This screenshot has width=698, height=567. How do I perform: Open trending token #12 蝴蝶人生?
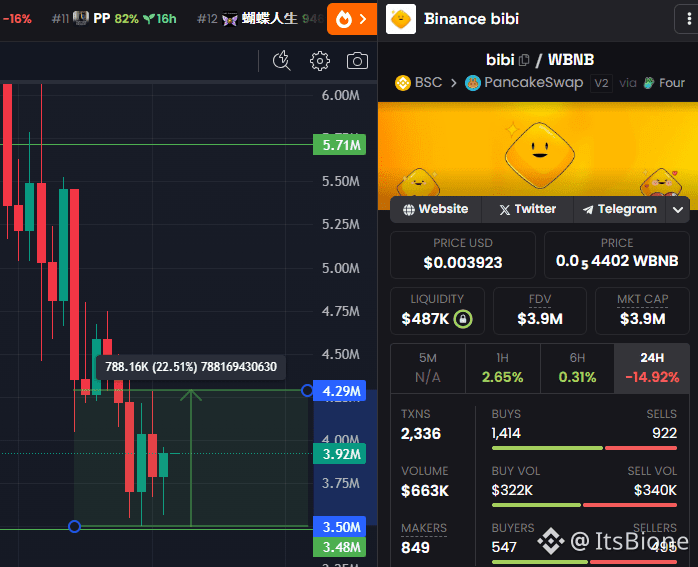(260, 19)
